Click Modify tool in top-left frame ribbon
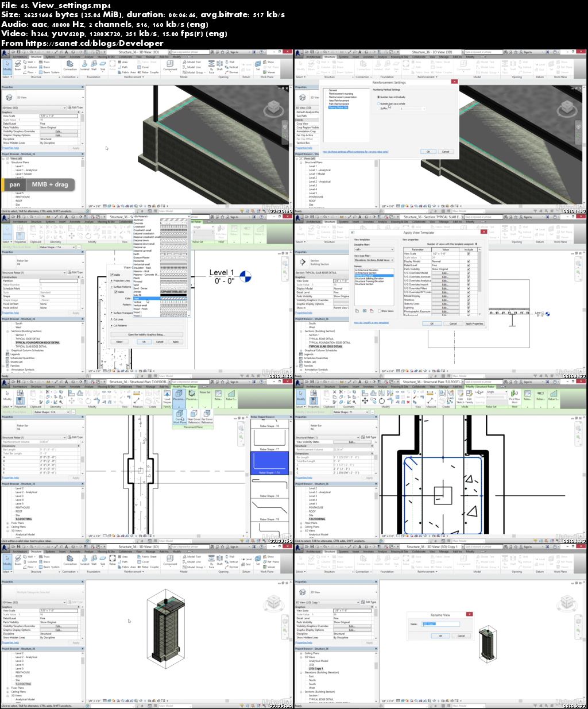Viewport: 588px width, 709px height. click(7, 67)
